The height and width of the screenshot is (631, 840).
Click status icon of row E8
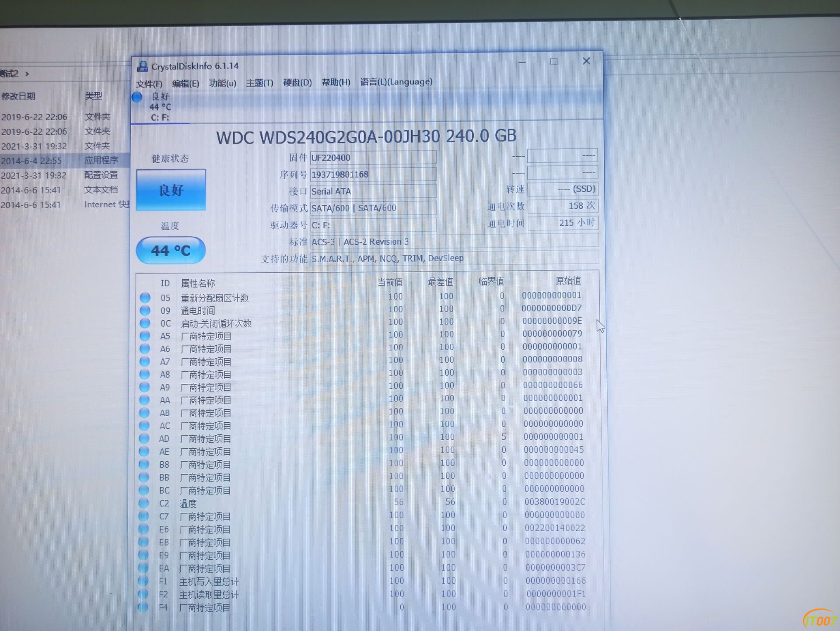(x=143, y=542)
